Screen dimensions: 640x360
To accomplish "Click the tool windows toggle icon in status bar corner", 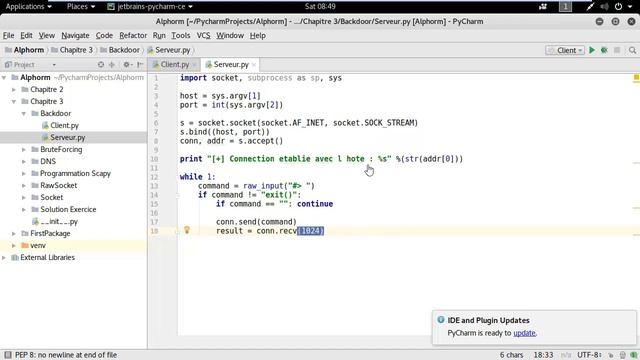I will click(x=8, y=355).
